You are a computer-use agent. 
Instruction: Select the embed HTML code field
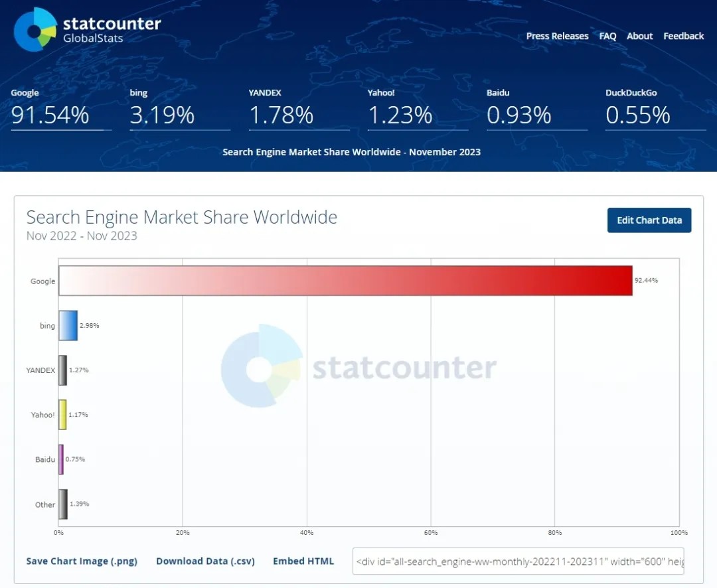518,561
